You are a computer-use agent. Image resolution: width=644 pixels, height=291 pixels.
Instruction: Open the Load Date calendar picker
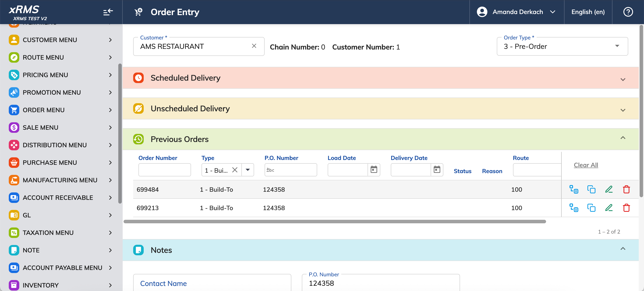[x=374, y=170]
